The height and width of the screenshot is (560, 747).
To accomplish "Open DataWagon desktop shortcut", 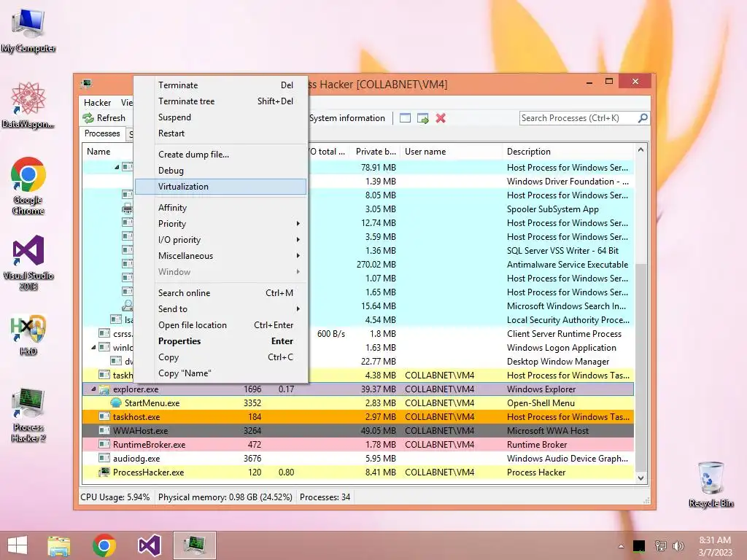I will [x=28, y=105].
